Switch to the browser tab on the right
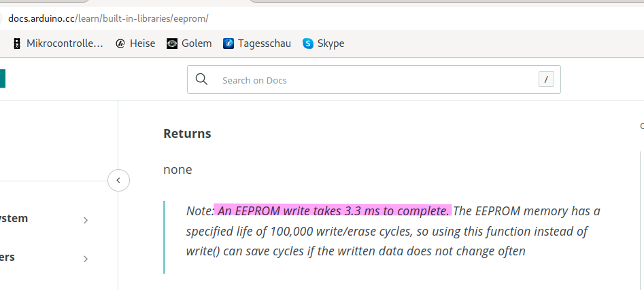This screenshot has width=644, height=290. (447, 1)
